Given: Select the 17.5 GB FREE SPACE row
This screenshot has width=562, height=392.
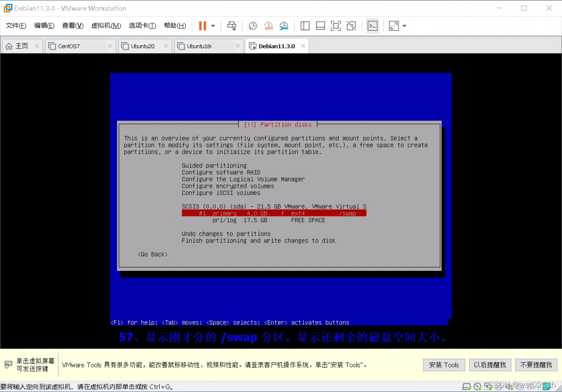Looking at the screenshot, I should [274, 220].
